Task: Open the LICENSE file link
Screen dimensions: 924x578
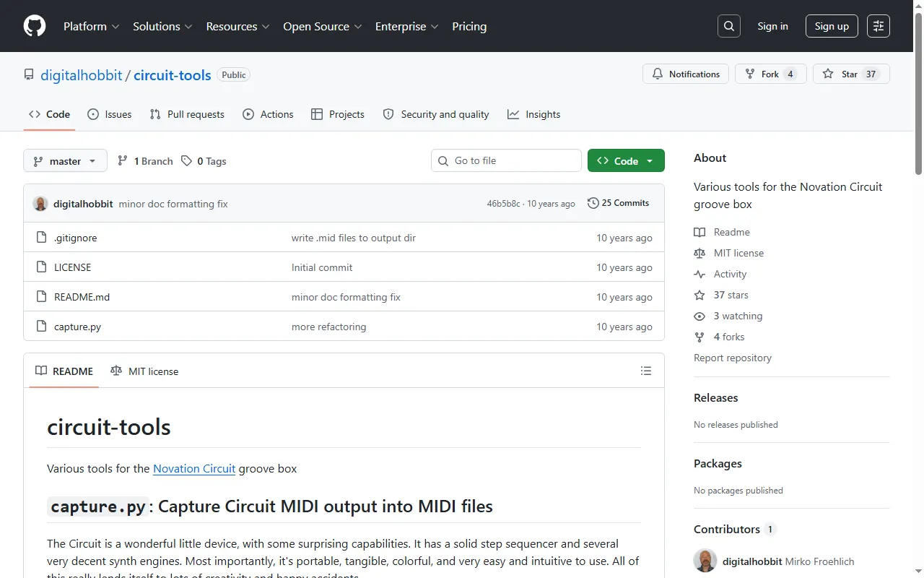Action: [73, 267]
